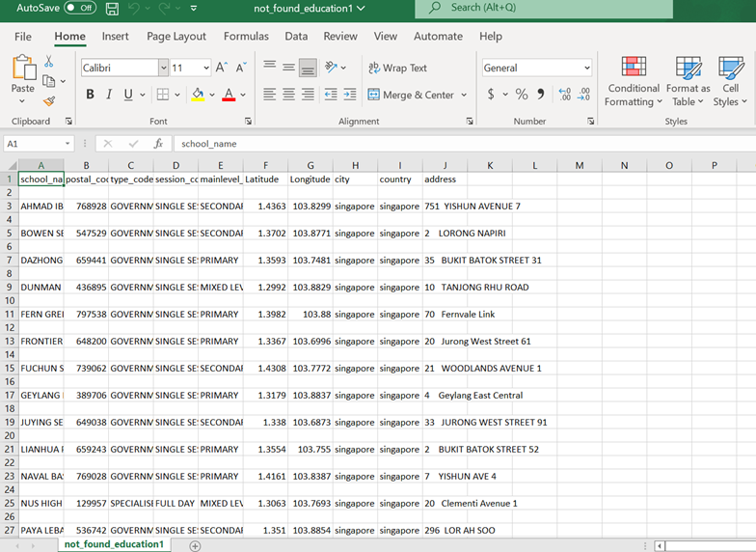Click the Conditional Formatting button

click(634, 81)
